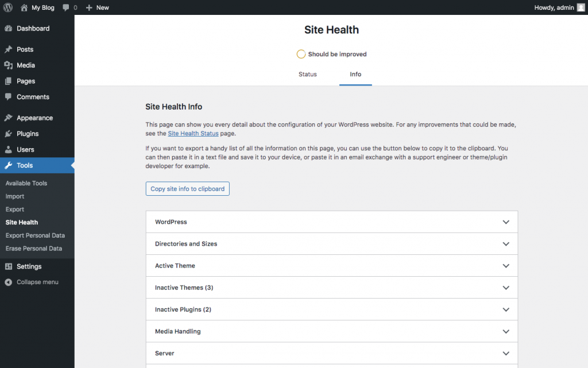Select Available Tools submenu
Image resolution: width=588 pixels, height=368 pixels.
(26, 183)
